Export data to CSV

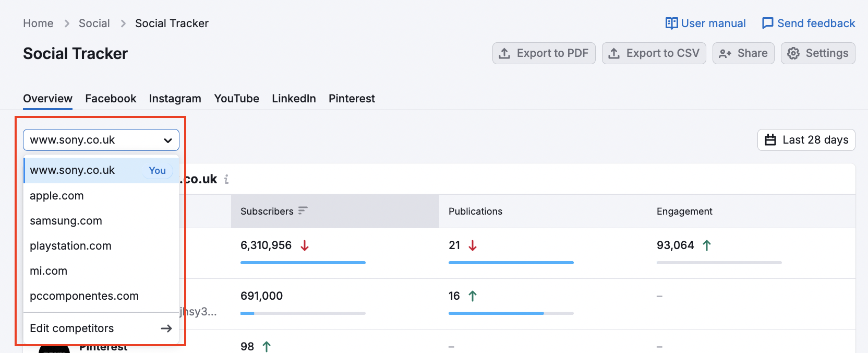pyautogui.click(x=654, y=53)
